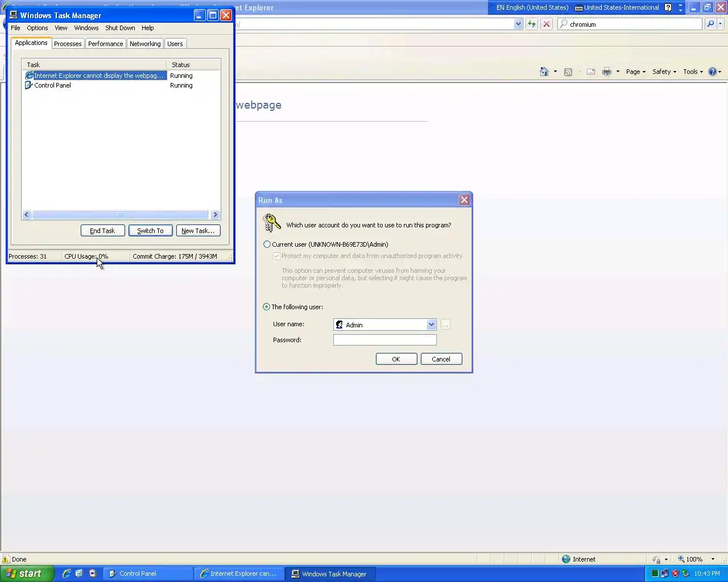Toggle Protect my computer checkbox
This screenshot has width=728, height=582.
coord(276,256)
